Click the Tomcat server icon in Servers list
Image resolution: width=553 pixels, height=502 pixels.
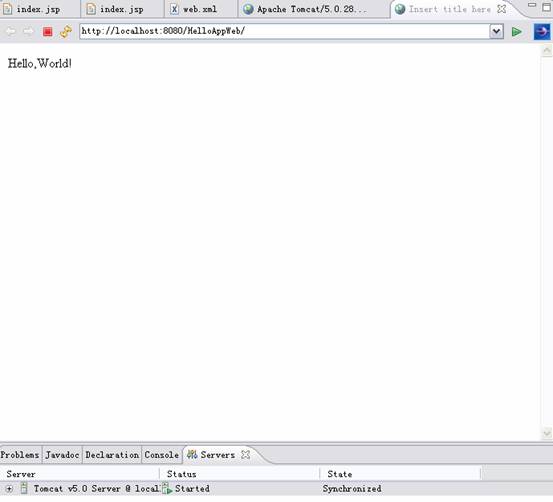[x=24, y=488]
